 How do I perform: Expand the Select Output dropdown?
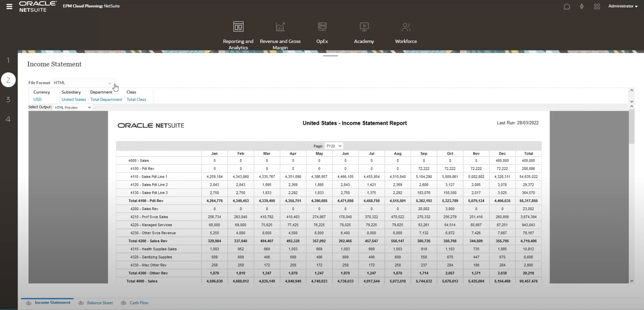coord(73,107)
